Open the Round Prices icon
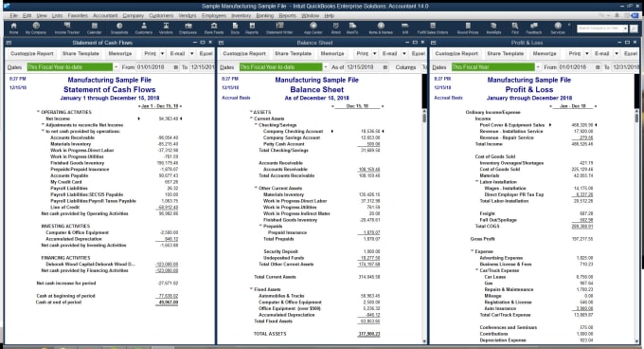This screenshot has width=644, height=349. pos(468,28)
